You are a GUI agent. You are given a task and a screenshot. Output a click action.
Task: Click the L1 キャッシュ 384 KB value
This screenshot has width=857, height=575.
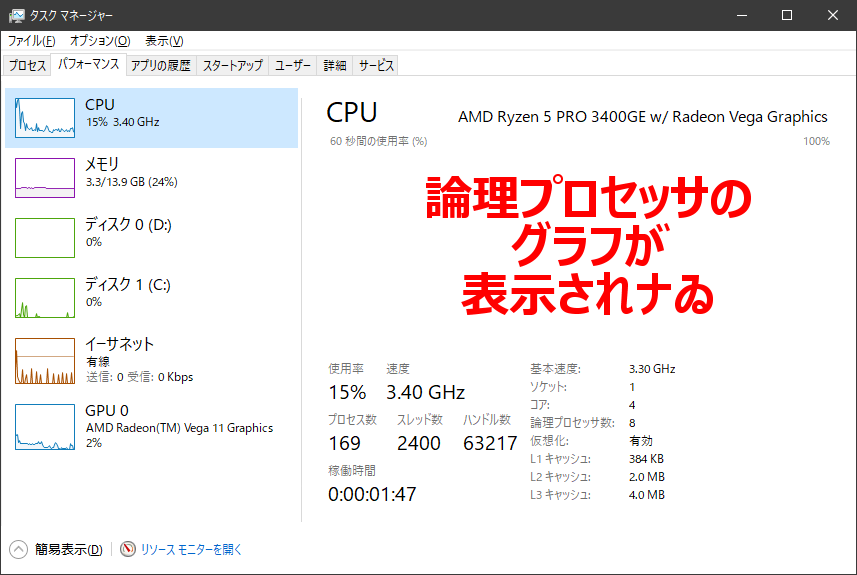click(646, 459)
